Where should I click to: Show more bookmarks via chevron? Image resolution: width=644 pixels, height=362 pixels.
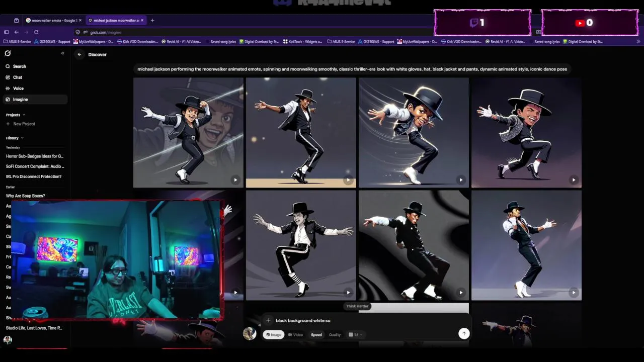(638, 42)
